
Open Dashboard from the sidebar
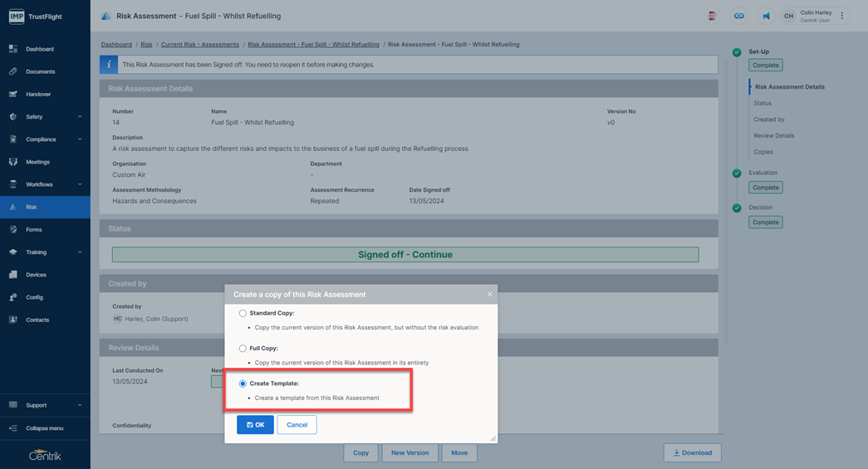[39, 49]
